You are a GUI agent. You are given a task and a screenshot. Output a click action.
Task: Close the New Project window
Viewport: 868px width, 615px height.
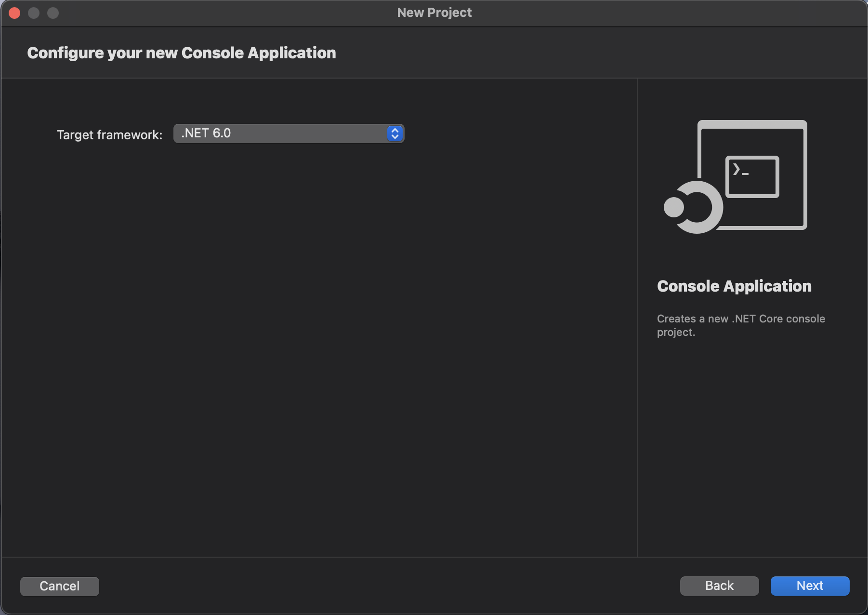pyautogui.click(x=14, y=13)
